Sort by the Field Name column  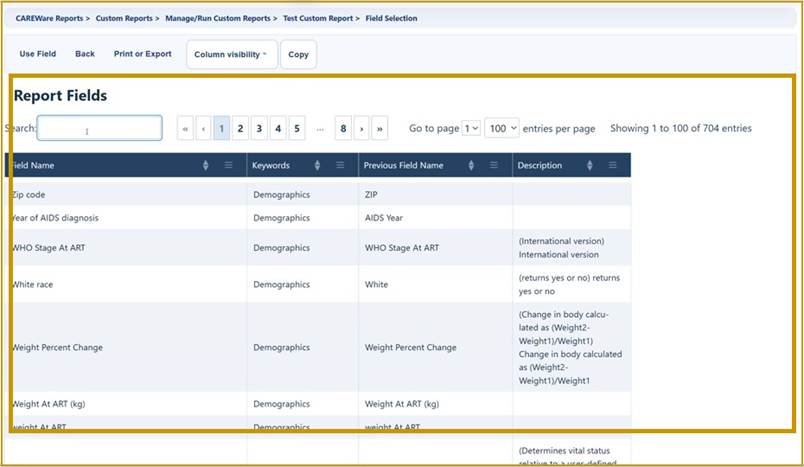pyautogui.click(x=206, y=165)
